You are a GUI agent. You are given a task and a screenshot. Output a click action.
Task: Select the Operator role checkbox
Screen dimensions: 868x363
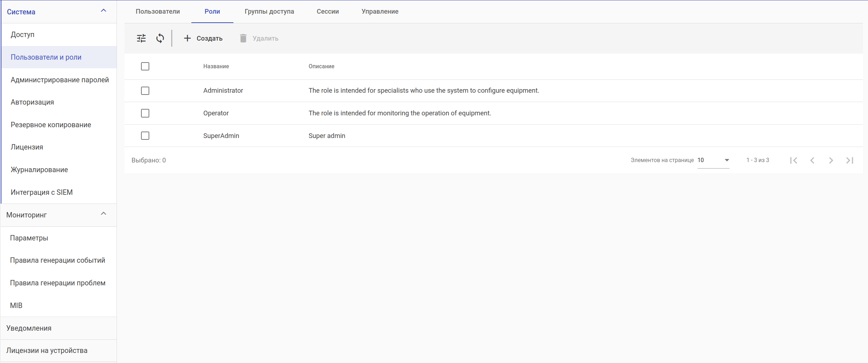145,113
